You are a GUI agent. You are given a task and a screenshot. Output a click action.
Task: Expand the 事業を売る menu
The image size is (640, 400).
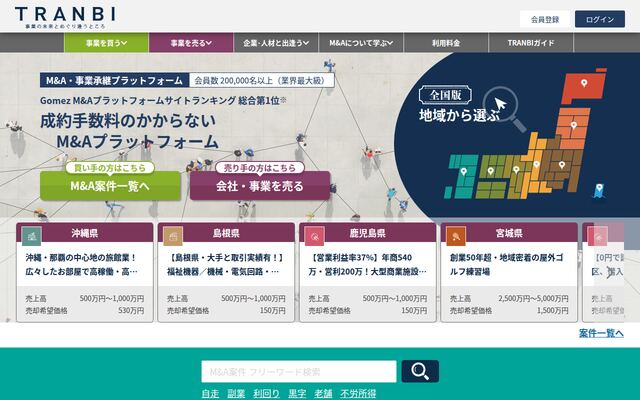tap(191, 43)
